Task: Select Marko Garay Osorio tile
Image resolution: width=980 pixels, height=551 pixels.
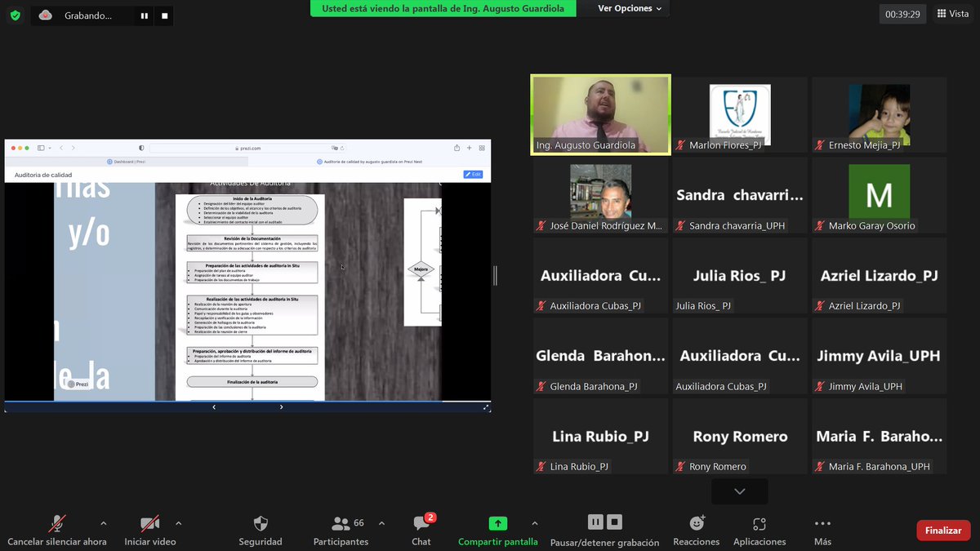Action: click(879, 194)
